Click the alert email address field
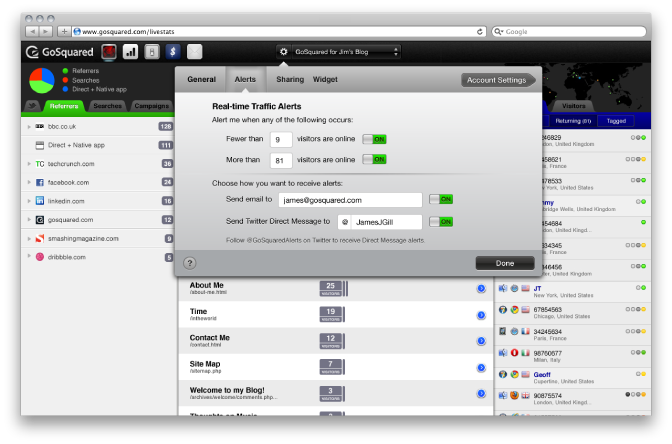The height and width of the screenshot is (444, 672). (x=350, y=200)
